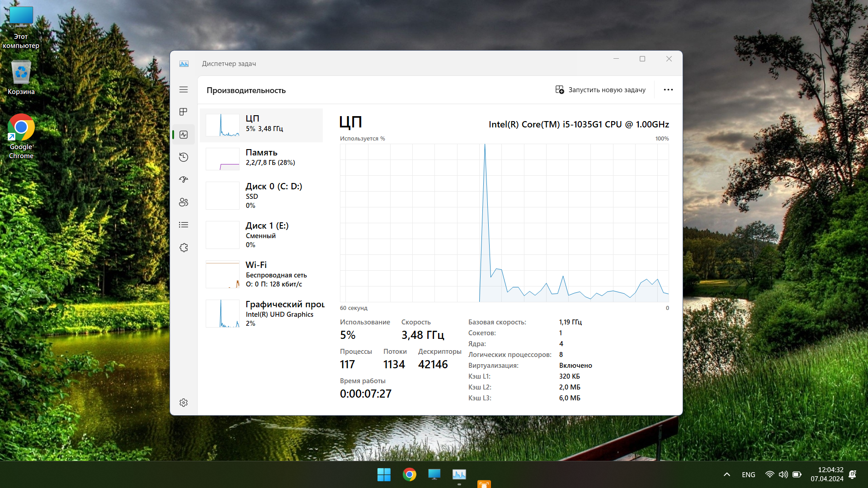Open Task Manager settings gear
Viewport: 868px width, 488px height.
coord(184,403)
